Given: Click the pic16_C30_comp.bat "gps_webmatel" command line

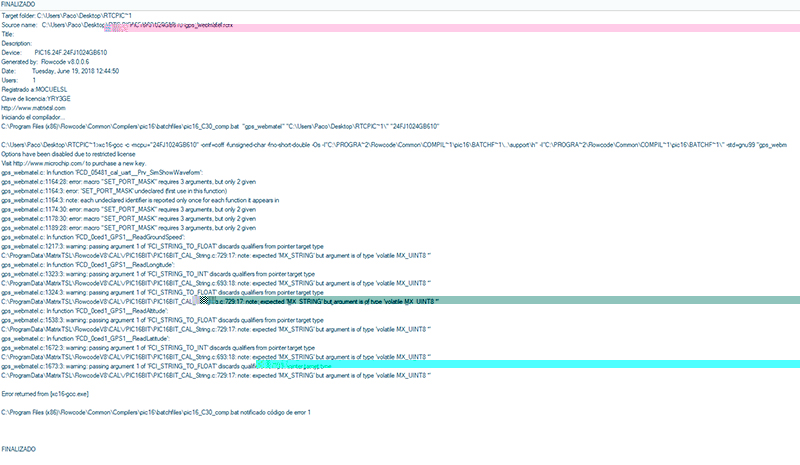Looking at the screenshot, I should tap(220, 127).
